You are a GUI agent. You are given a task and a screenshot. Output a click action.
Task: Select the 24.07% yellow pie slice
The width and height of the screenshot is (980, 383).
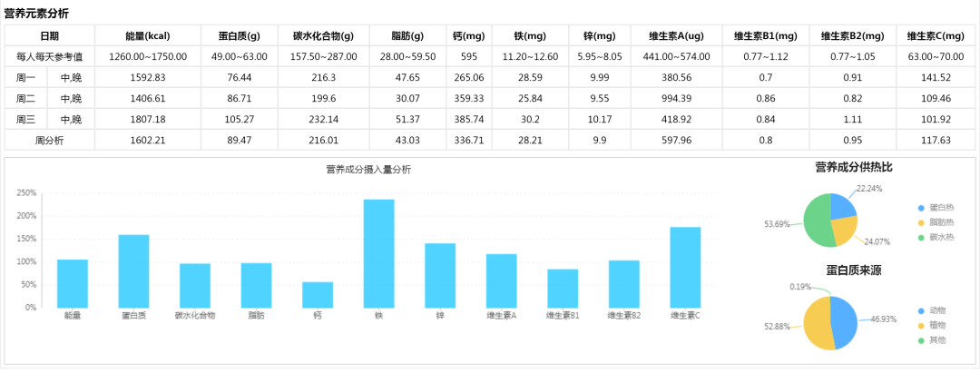[843, 231]
